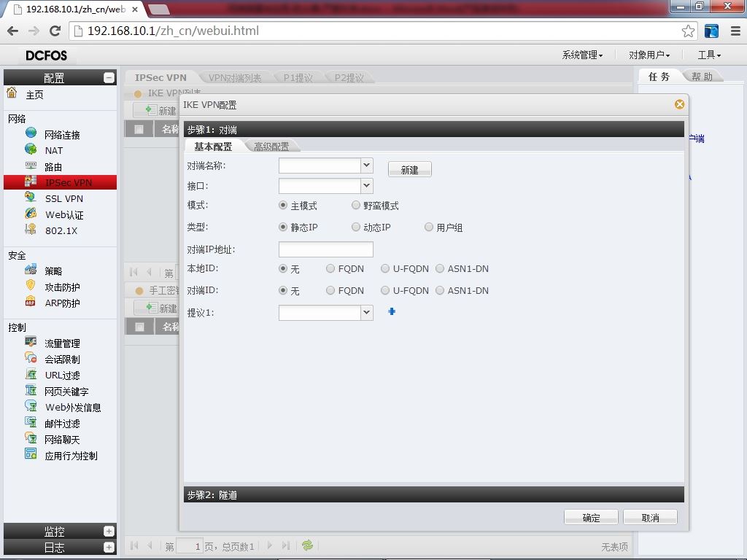The height and width of the screenshot is (560, 747).
Task: Click the 网络聊天 icon
Action: pos(31,438)
